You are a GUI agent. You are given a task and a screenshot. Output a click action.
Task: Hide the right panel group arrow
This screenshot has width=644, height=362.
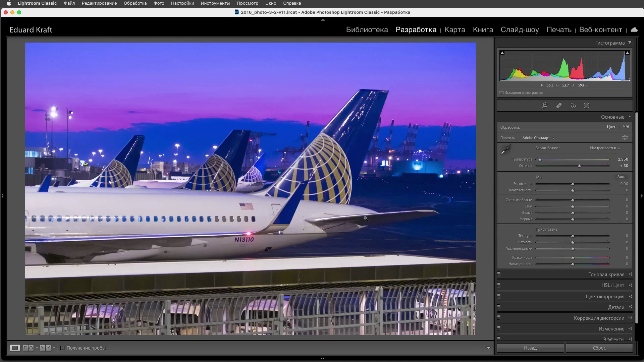coord(641,196)
